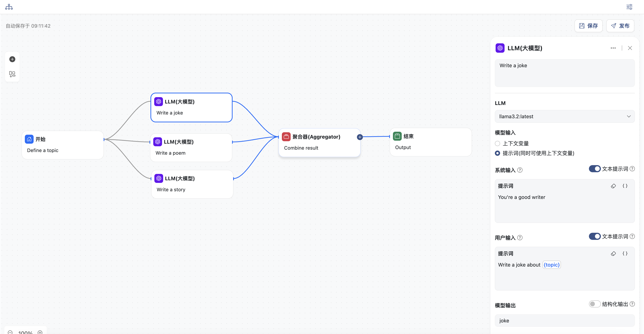
Task: Open the settings sliders icon at top right
Action: 629,7
